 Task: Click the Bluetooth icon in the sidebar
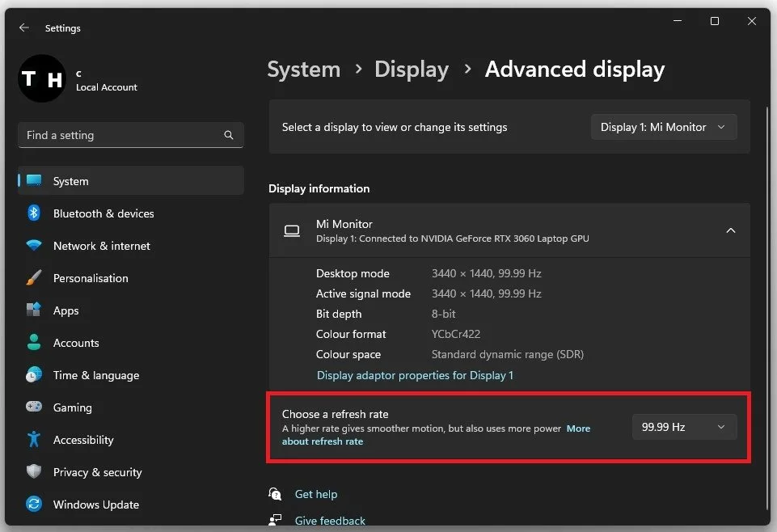pos(34,213)
